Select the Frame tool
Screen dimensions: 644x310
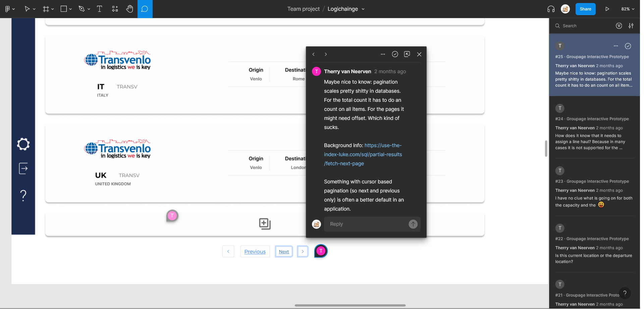46,9
